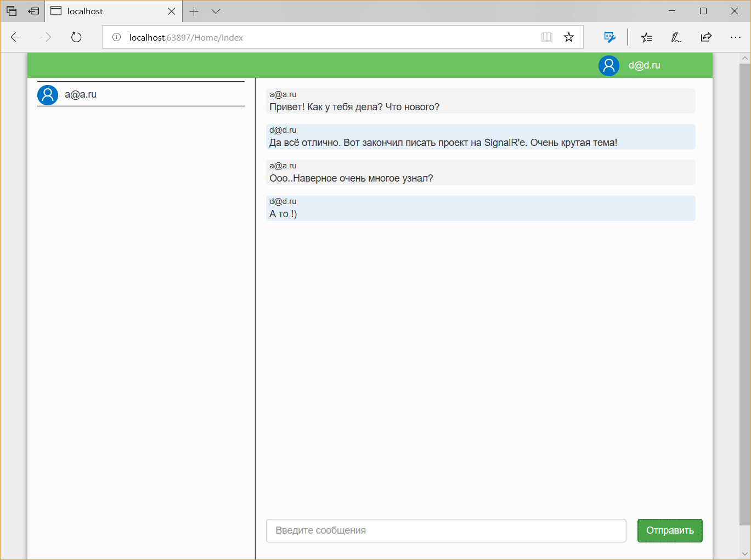
Task: Click the Add notes pen icon
Action: [676, 37]
